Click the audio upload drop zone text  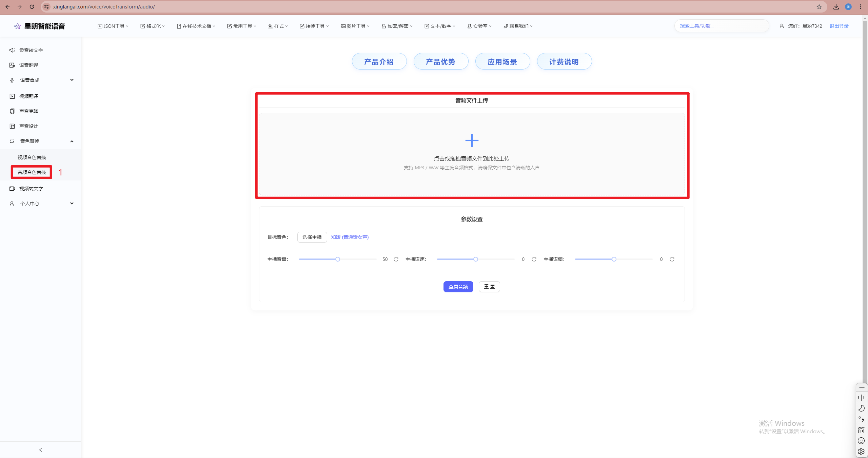[x=472, y=158]
